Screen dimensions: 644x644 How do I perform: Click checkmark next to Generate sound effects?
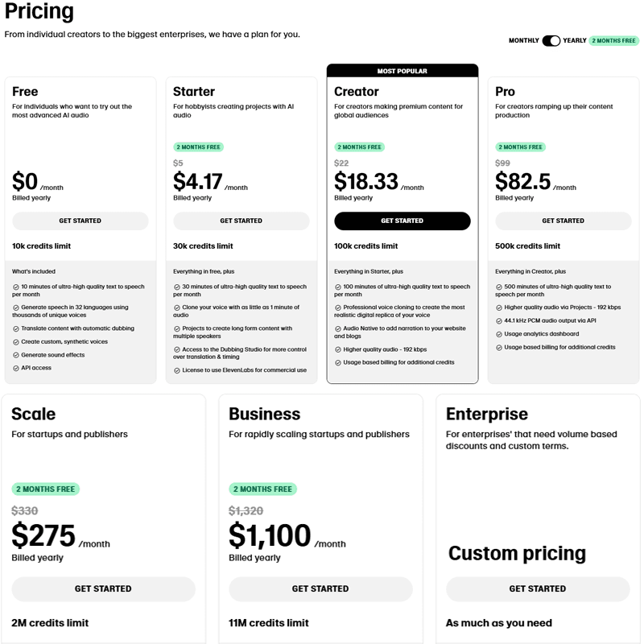click(x=16, y=355)
